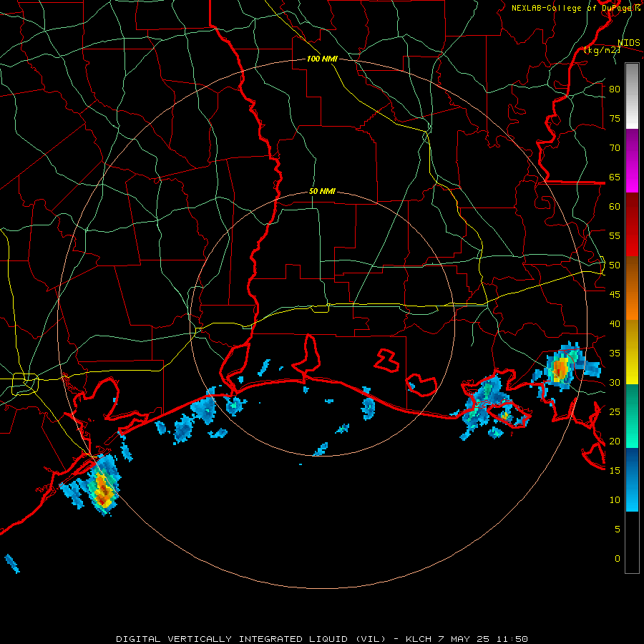Click the scale value 25
The height and width of the screenshot is (644, 644).
pyautogui.click(x=615, y=412)
